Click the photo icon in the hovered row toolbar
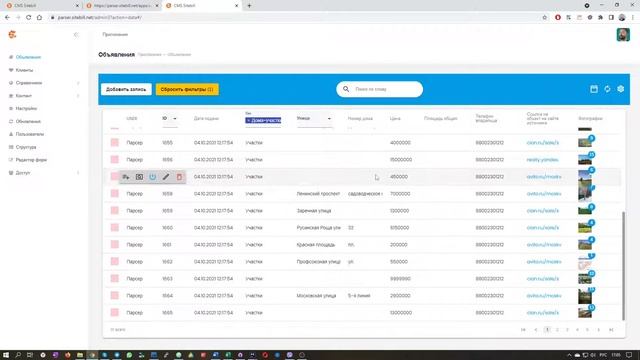Screen dimensions: 640x360 click(x=139, y=177)
